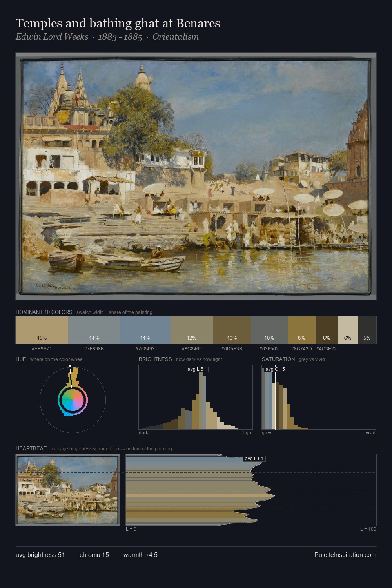Image resolution: width=392 pixels, height=588 pixels.
Task: Click the title 'Temples and bathing ghat at Benares'
Action: (118, 24)
